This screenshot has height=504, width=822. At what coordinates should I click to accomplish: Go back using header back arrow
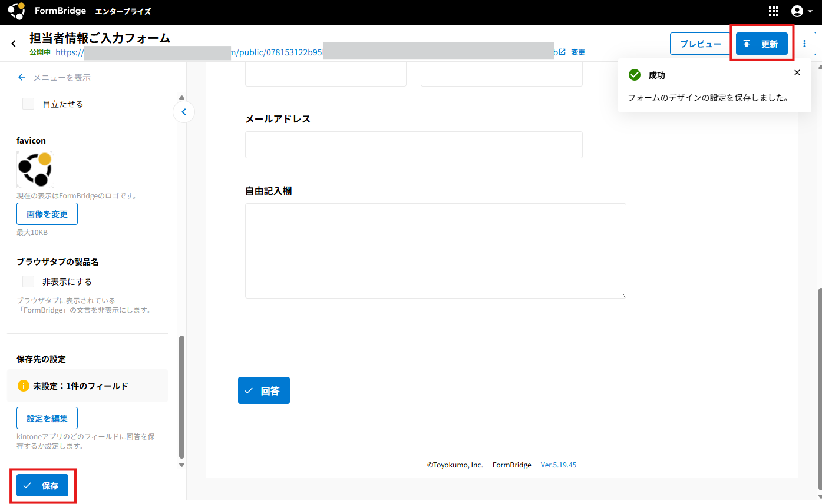[14, 44]
